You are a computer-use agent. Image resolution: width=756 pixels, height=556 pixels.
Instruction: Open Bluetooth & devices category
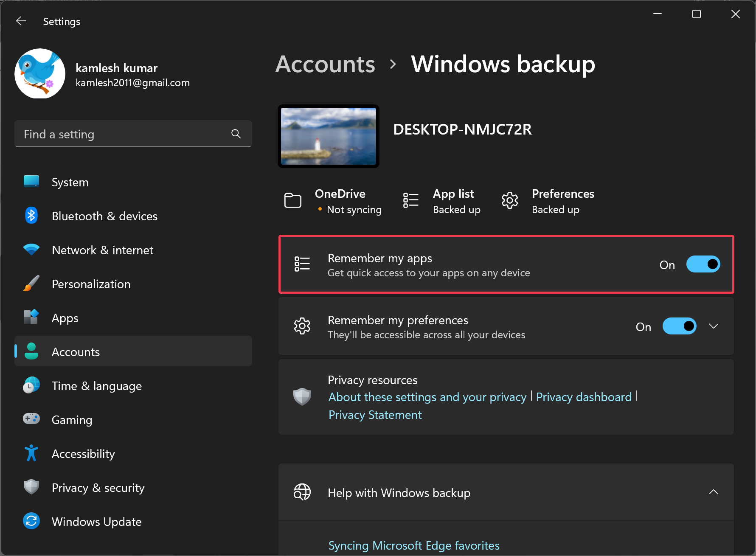133,216
